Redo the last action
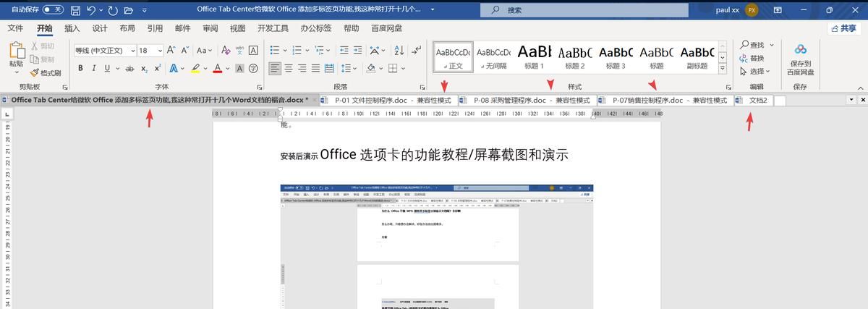The image size is (868, 309). point(112,10)
